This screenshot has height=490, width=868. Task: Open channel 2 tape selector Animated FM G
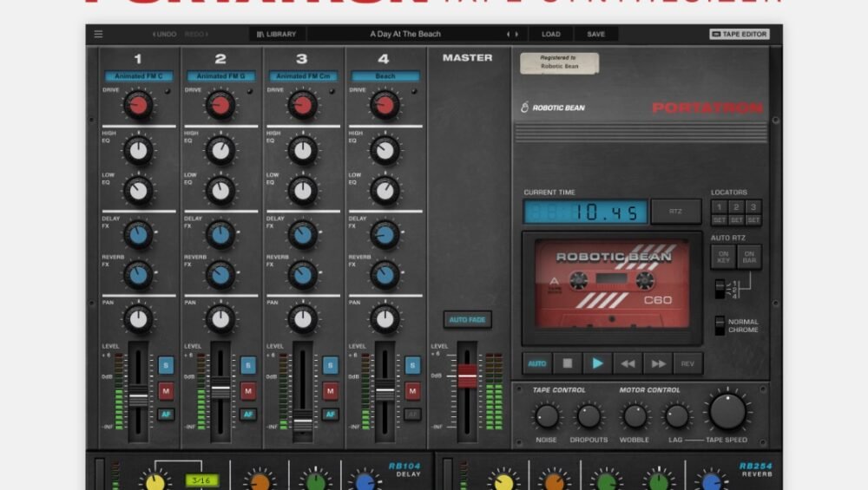220,75
